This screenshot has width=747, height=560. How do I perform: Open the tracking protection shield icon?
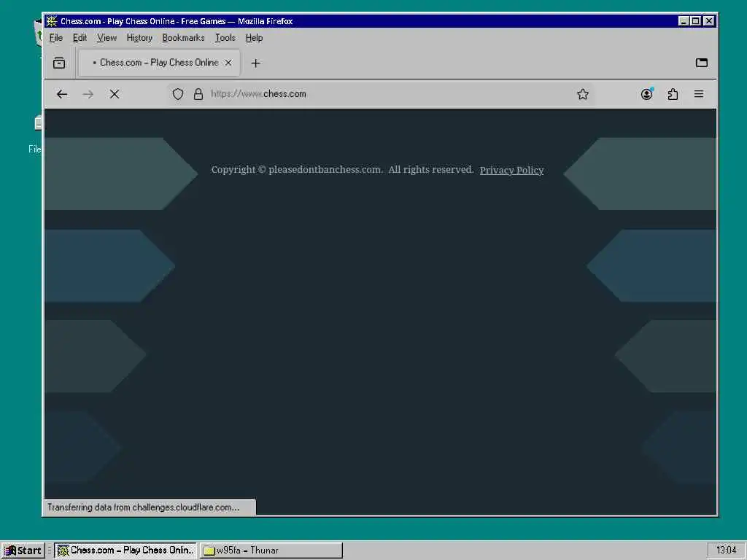tap(178, 94)
